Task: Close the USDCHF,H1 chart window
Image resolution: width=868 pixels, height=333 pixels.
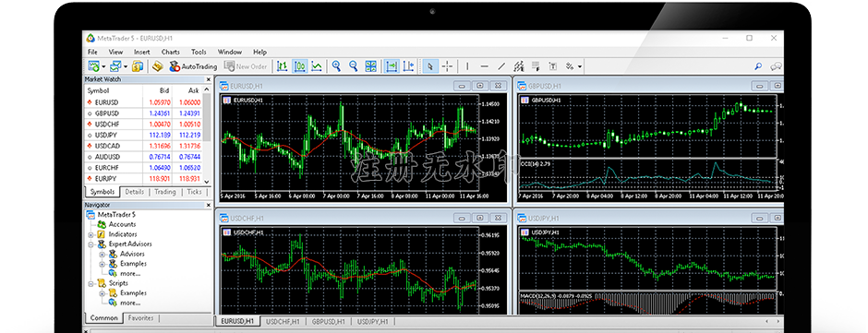Action: pos(498,218)
